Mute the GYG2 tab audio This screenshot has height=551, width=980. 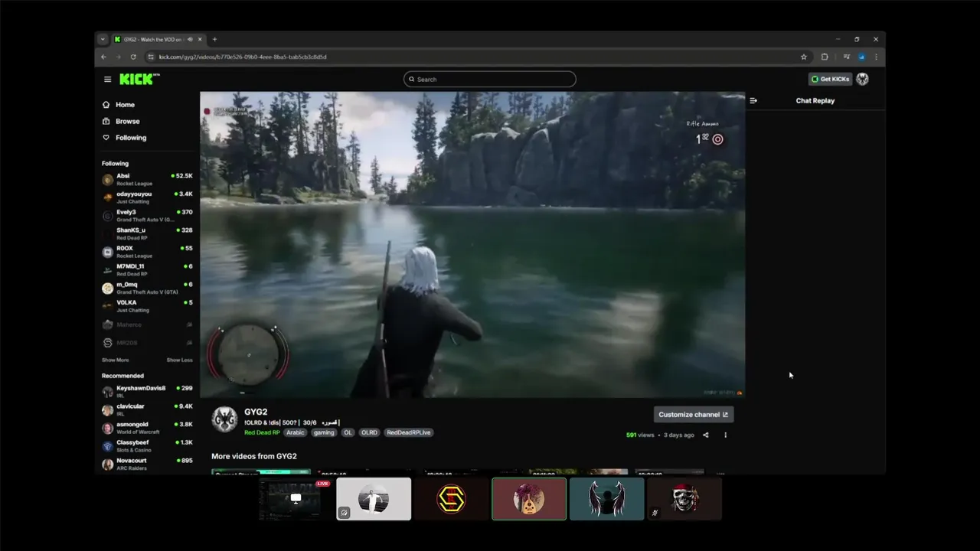(x=190, y=39)
